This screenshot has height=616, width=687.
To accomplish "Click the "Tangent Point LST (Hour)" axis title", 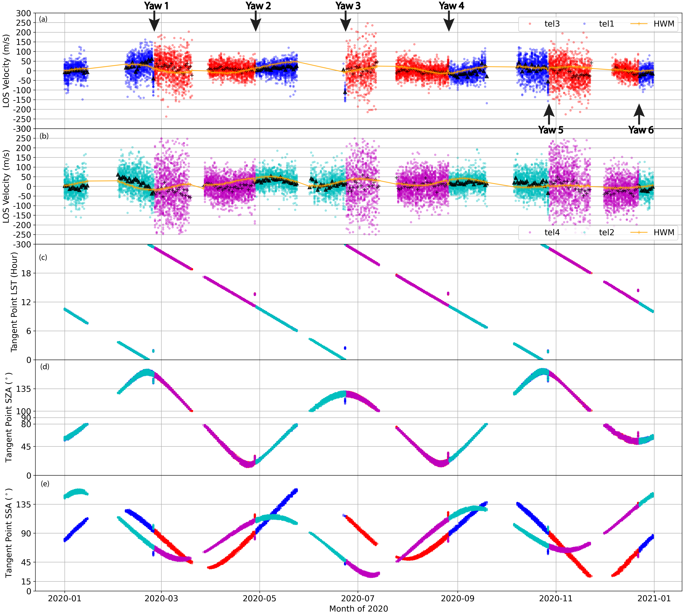I will pyautogui.click(x=14, y=302).
